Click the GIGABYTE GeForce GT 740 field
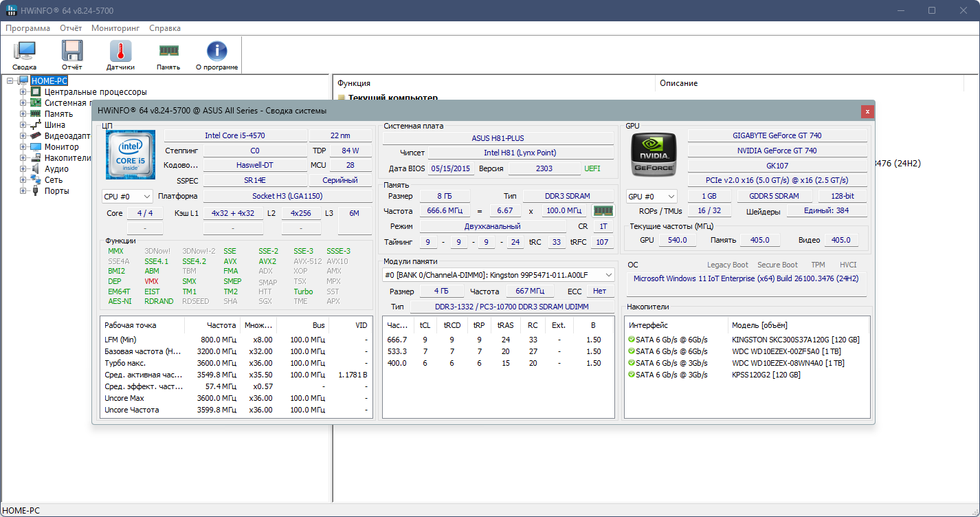Screen dimensions: 980x517 pyautogui.click(x=777, y=135)
